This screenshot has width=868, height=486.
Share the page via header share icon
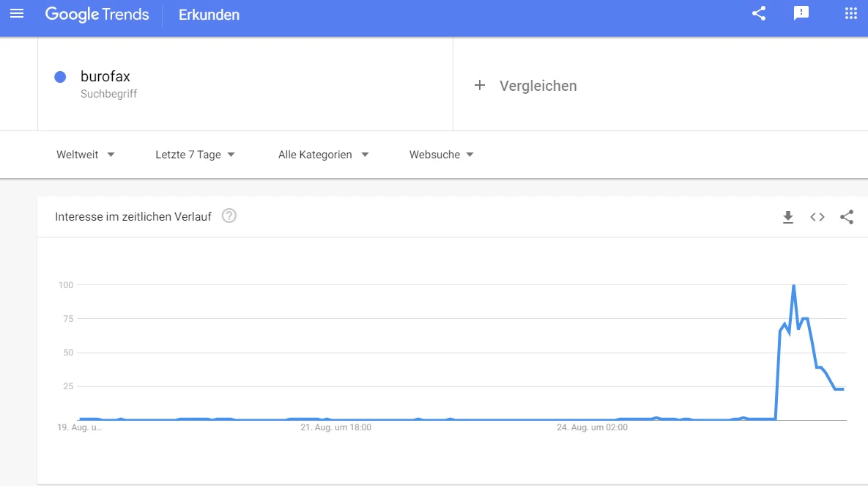coord(758,13)
